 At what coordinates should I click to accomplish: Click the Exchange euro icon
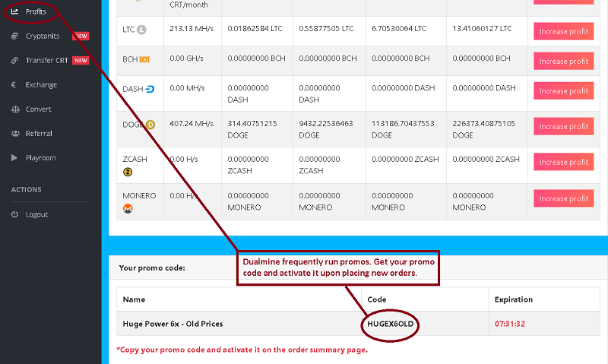[x=14, y=85]
